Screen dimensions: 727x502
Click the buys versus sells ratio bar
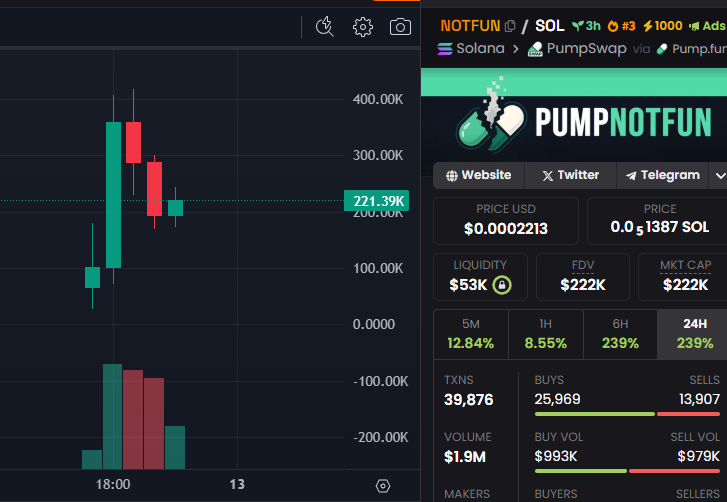click(x=627, y=414)
